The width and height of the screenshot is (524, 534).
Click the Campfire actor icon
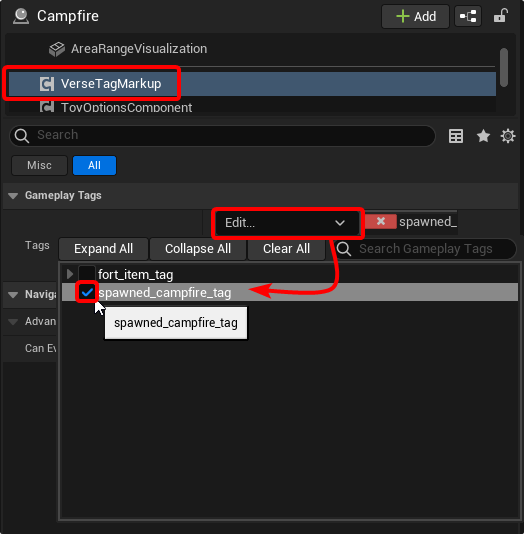[21, 16]
